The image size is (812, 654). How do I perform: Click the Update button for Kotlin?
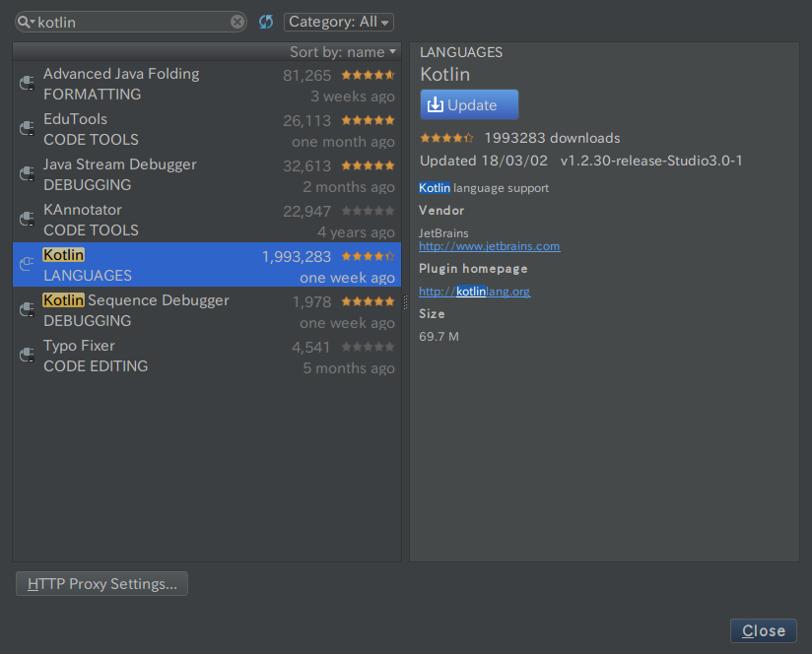(469, 104)
